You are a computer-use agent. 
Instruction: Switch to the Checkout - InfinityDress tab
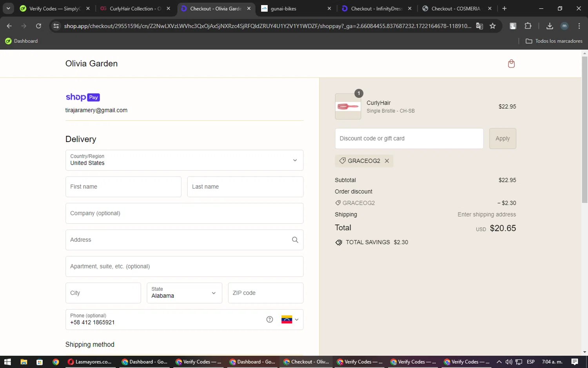(376, 9)
